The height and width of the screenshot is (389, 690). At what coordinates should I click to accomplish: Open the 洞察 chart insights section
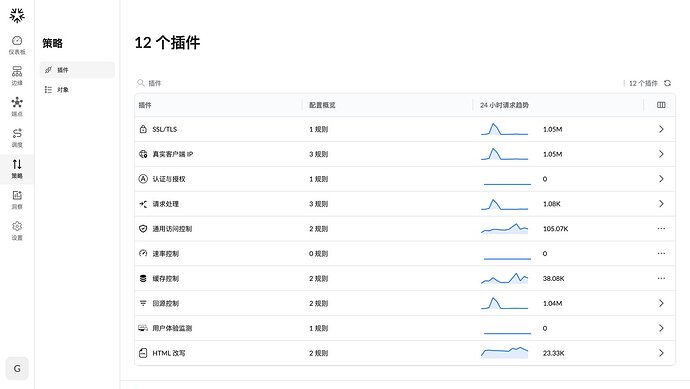pos(17,200)
